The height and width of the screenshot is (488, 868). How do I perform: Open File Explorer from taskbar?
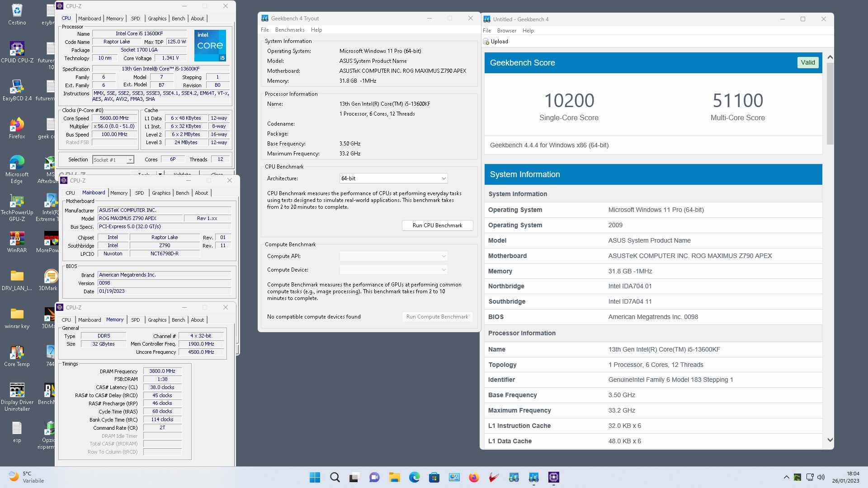pyautogui.click(x=394, y=477)
